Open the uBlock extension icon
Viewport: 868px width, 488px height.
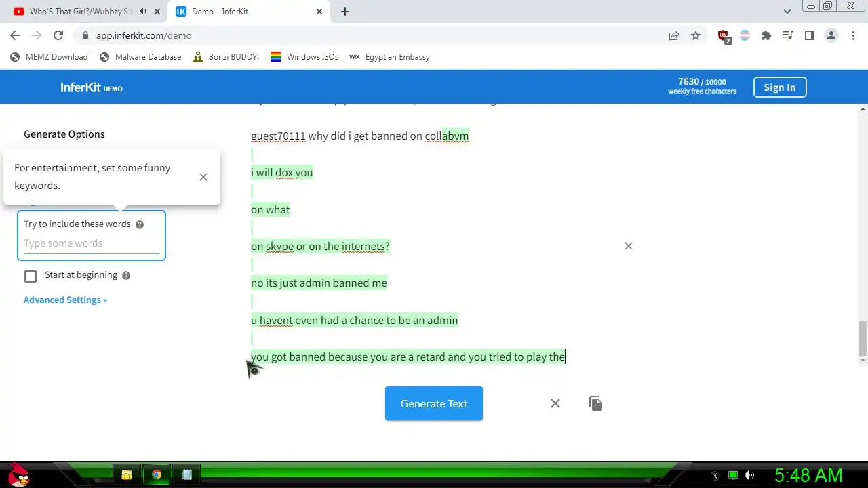[x=724, y=36]
